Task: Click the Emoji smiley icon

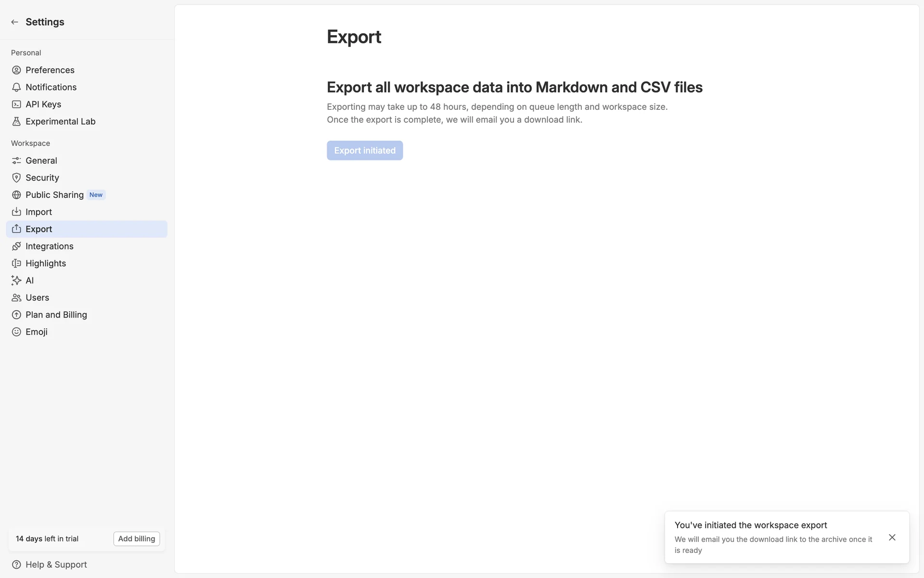Action: coord(16,332)
